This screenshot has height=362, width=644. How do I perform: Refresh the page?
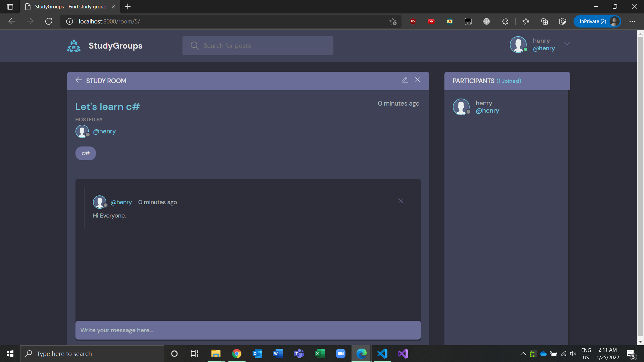tap(49, 21)
